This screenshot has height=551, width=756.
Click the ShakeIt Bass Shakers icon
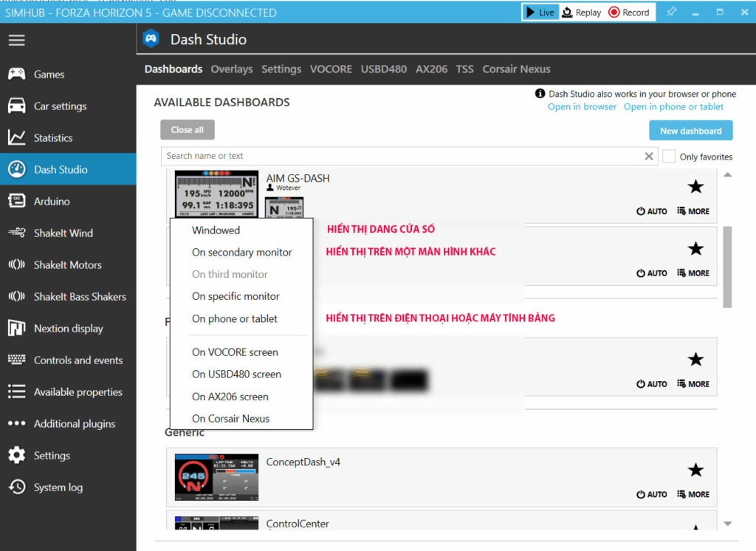tap(17, 297)
